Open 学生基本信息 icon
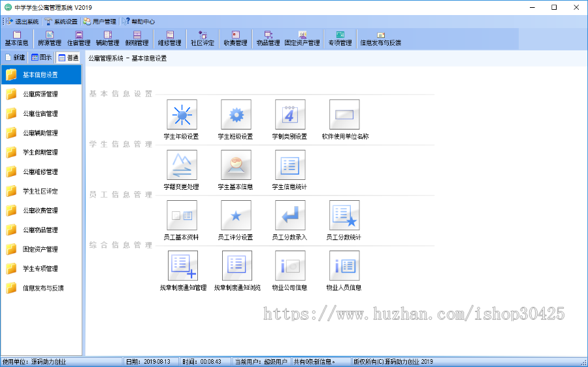Viewport: 588px width, 367px height. [236, 166]
